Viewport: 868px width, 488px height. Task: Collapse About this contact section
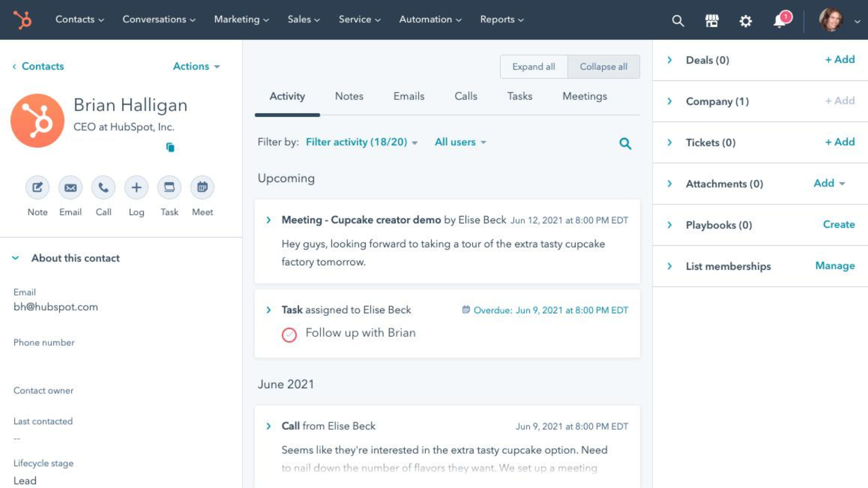[15, 258]
